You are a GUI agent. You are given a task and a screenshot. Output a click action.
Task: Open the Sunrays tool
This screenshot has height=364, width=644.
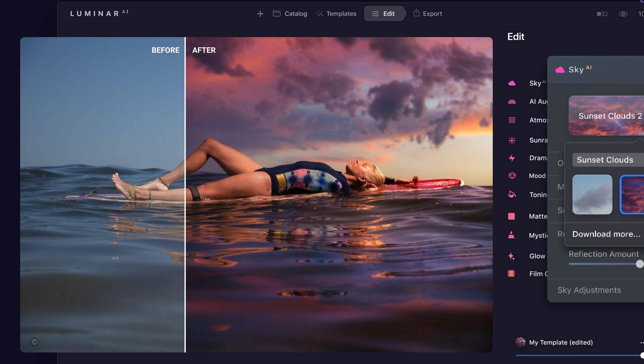pyautogui.click(x=512, y=140)
